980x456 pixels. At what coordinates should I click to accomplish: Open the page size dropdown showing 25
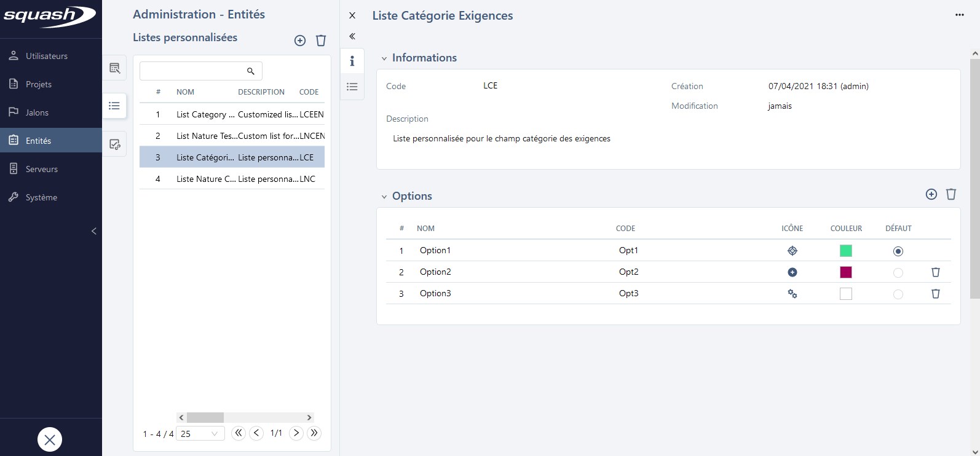pyautogui.click(x=200, y=433)
